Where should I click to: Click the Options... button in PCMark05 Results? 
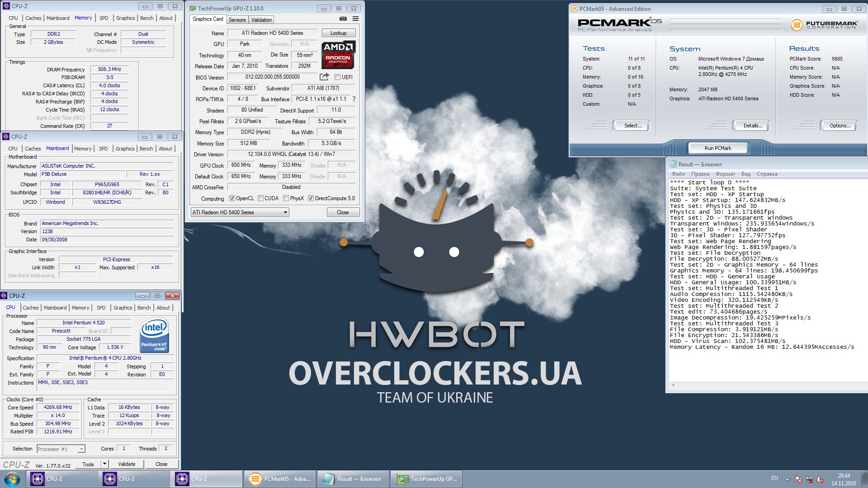click(840, 126)
